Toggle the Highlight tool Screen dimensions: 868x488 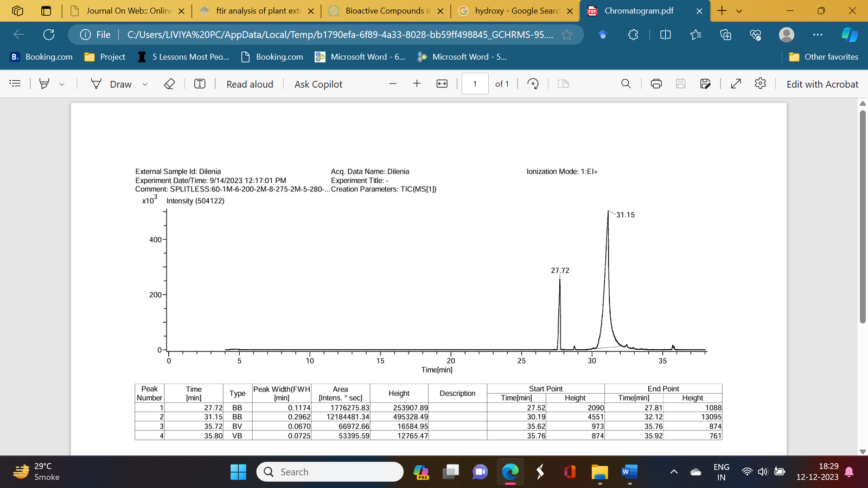[45, 84]
